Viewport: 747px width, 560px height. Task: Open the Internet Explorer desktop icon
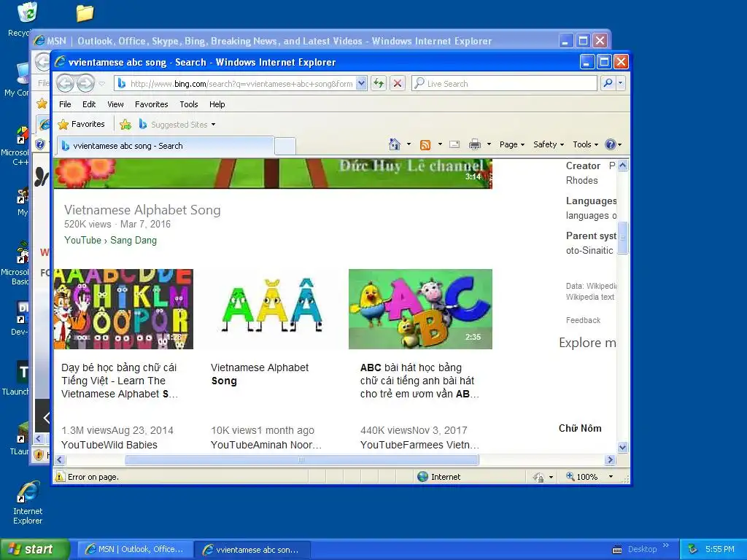pyautogui.click(x=28, y=503)
